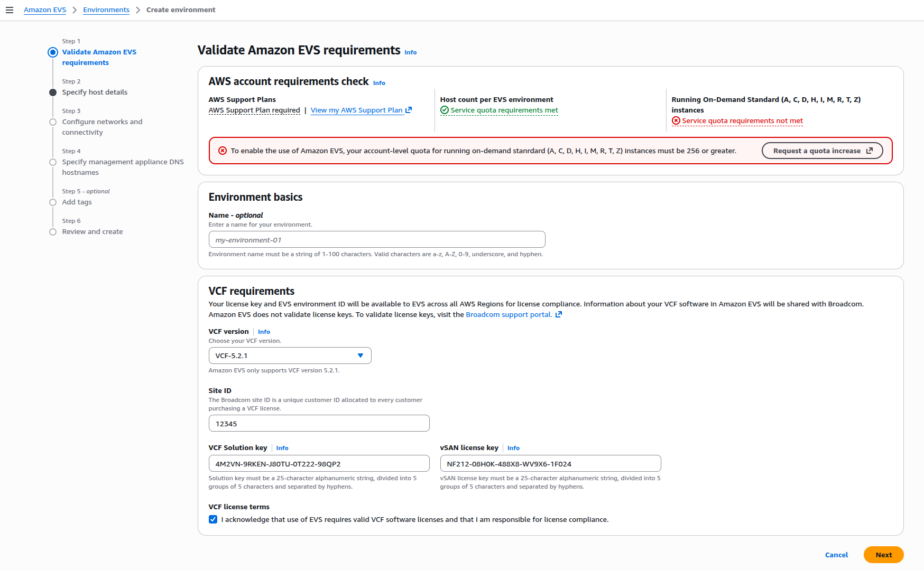
Task: Open the Environments breadcrumb link
Action: [x=106, y=10]
